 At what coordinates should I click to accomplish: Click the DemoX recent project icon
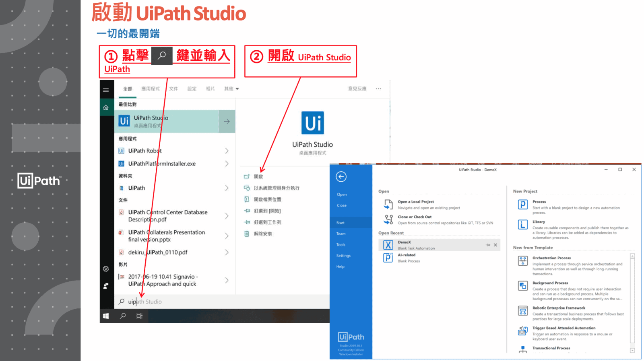(388, 245)
